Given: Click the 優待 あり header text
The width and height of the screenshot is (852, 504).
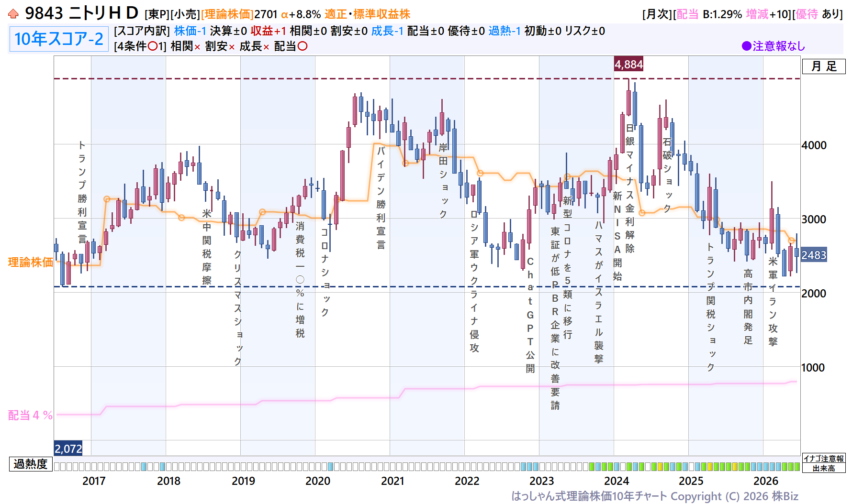Looking at the screenshot, I should point(817,14).
